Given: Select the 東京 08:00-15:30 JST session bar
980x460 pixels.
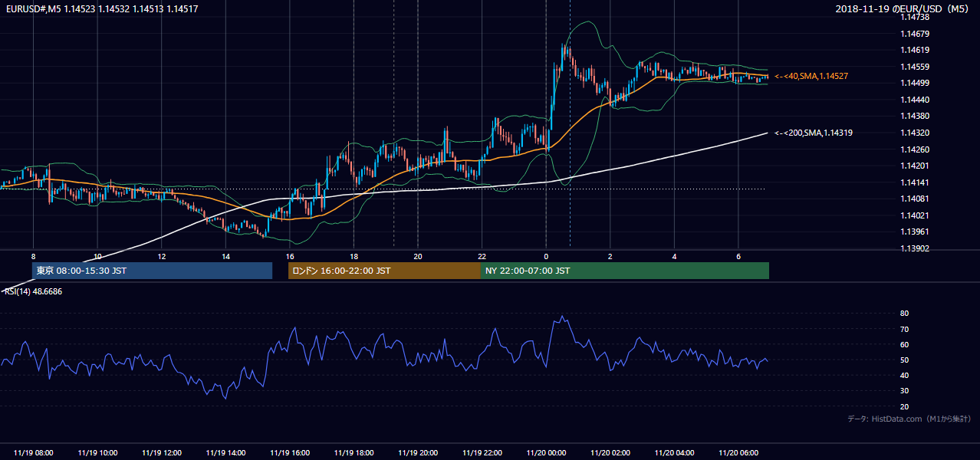Looking at the screenshot, I should point(153,271).
